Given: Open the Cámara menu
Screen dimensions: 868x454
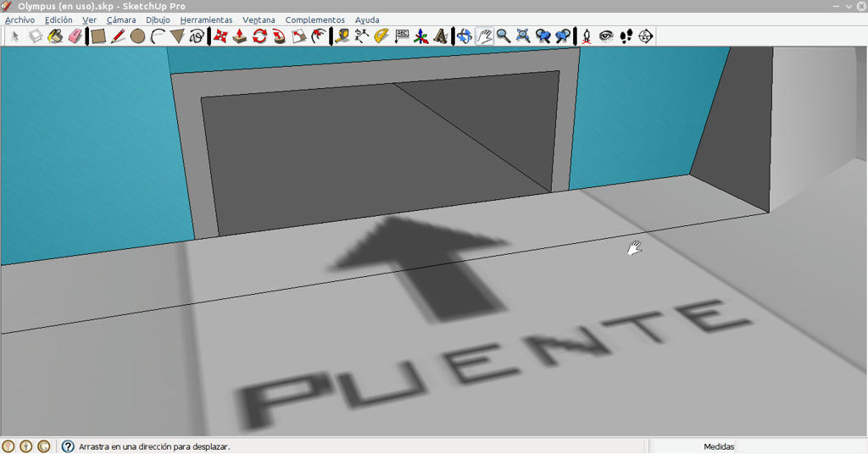Looking at the screenshot, I should coord(121,20).
